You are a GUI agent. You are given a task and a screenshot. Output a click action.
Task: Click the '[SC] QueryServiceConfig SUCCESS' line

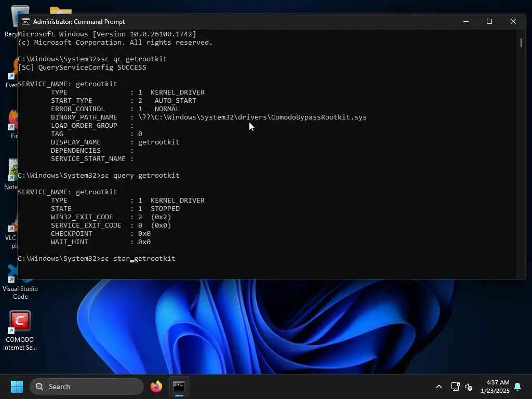pos(82,67)
